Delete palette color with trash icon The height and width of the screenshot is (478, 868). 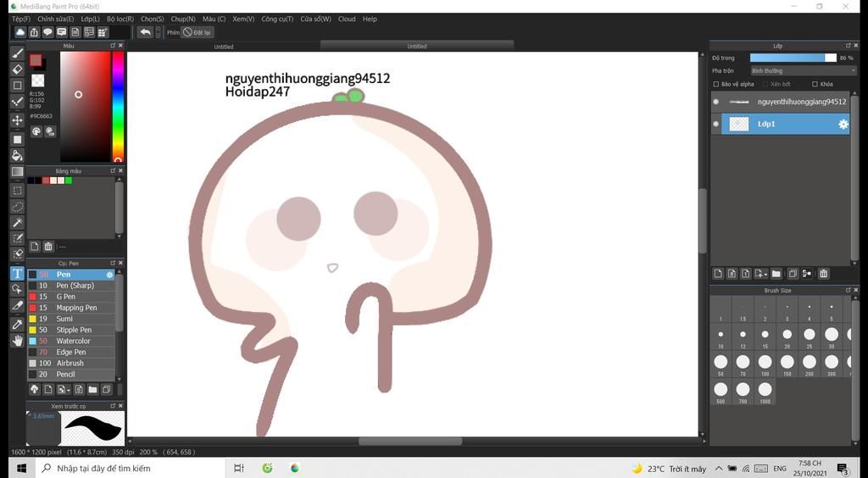click(48, 246)
